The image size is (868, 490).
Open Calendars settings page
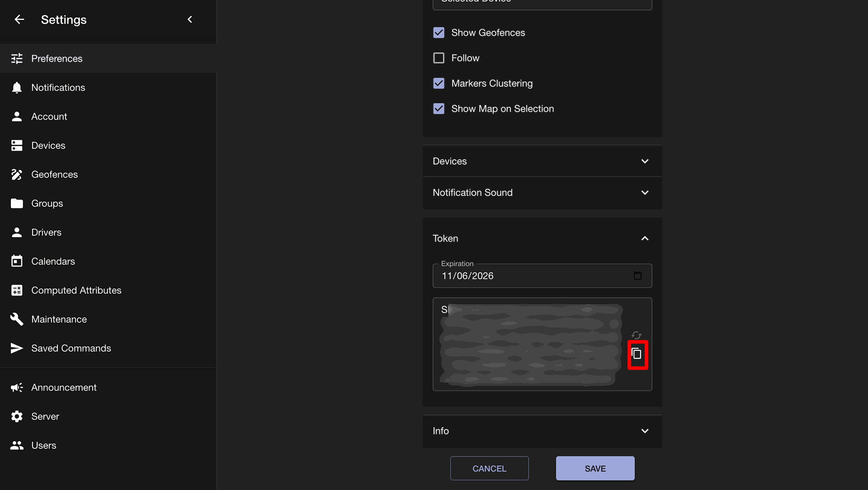[108, 261]
